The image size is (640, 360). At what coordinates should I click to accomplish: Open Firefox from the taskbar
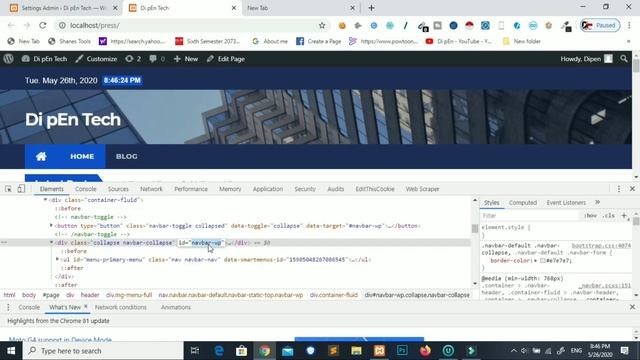pos(425,351)
